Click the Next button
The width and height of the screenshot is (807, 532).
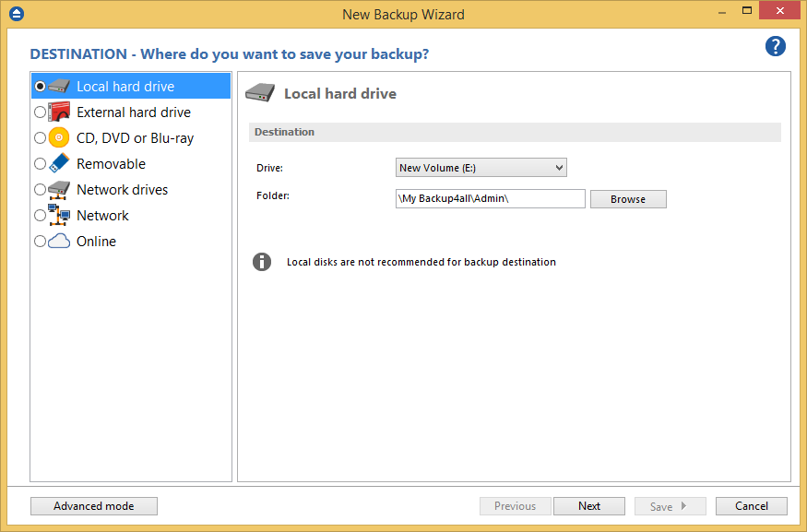[x=588, y=505]
